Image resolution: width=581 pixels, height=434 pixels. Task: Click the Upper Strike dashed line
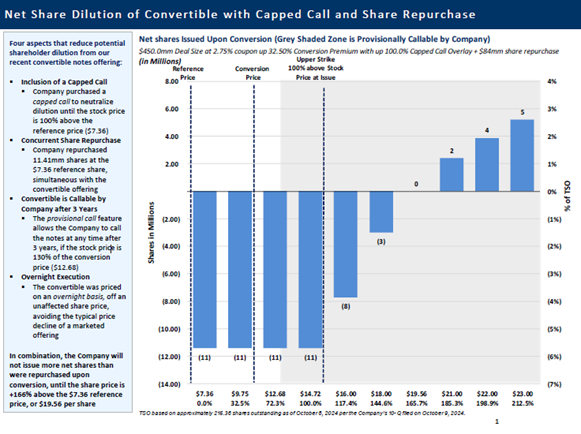pos(324,235)
